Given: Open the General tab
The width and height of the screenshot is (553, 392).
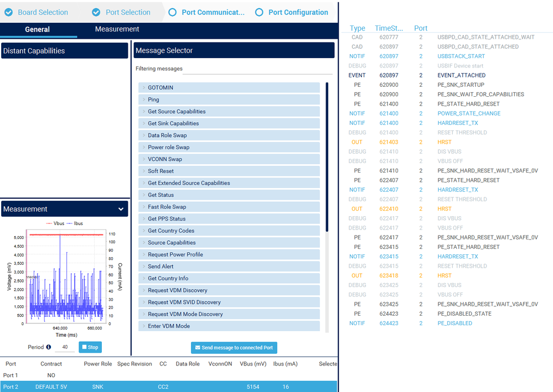Looking at the screenshot, I should click(x=38, y=30).
